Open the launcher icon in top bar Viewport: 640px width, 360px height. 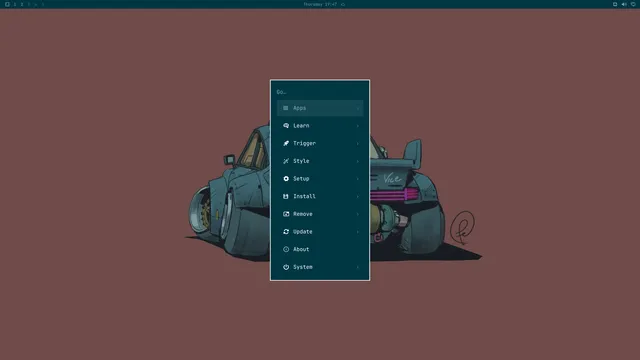pos(7,4)
